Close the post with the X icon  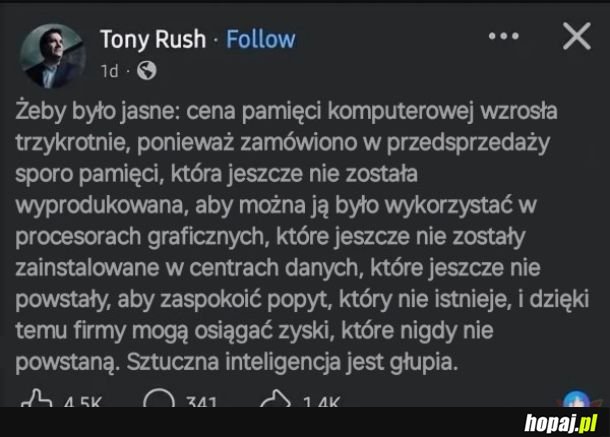coord(577,38)
